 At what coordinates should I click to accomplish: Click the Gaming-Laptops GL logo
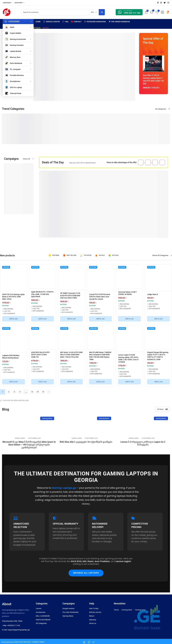click(x=7, y=12)
